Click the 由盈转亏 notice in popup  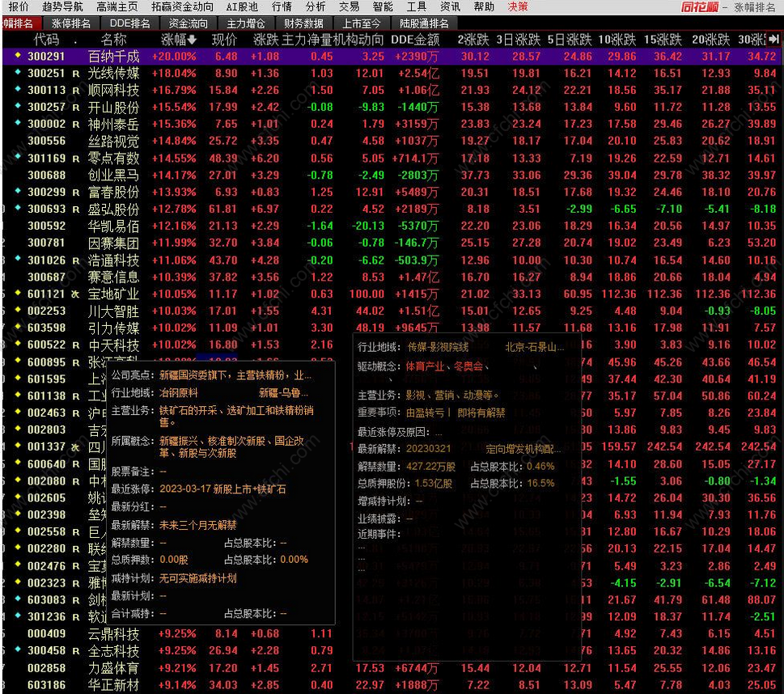pyautogui.click(x=426, y=413)
